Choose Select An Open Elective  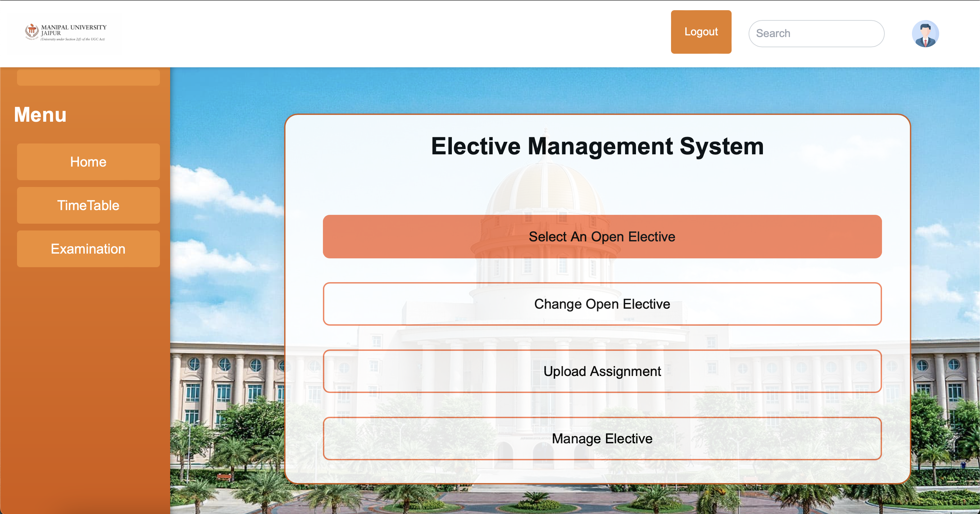602,237
